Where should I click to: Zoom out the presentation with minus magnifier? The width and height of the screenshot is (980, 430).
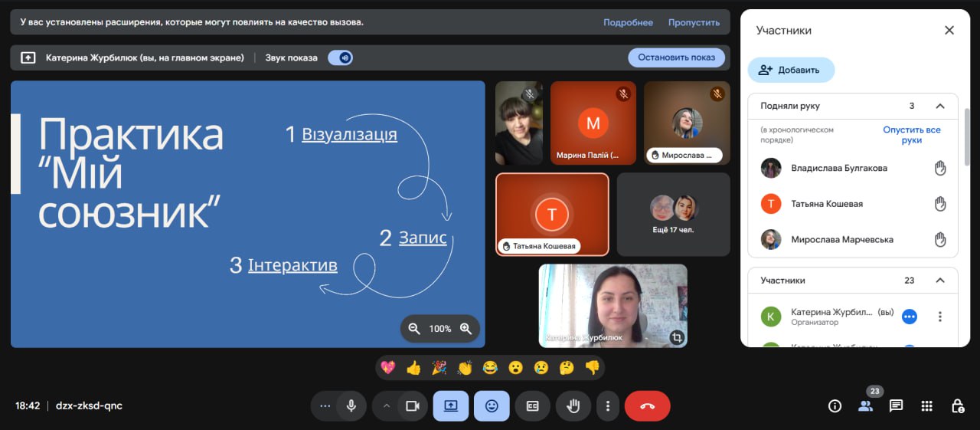[414, 329]
